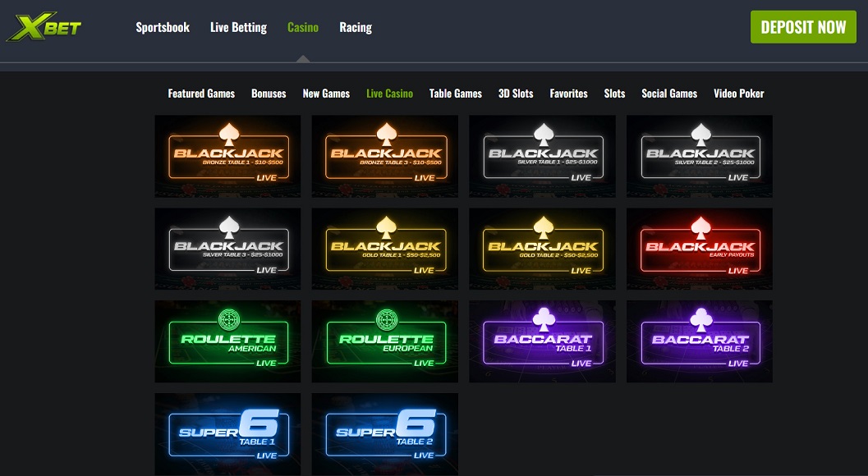Image resolution: width=868 pixels, height=476 pixels.
Task: Open Blackjack Silver Table 1
Action: (542, 156)
